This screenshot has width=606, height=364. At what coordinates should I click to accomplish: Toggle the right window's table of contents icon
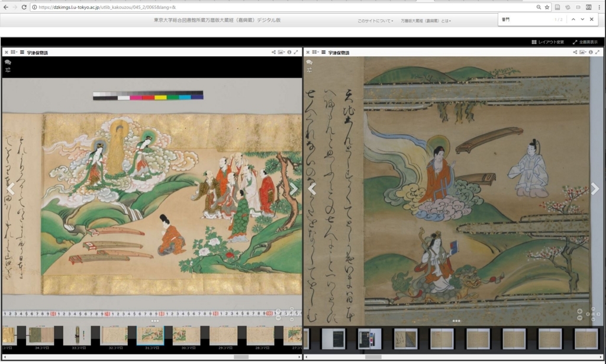pyautogui.click(x=324, y=52)
